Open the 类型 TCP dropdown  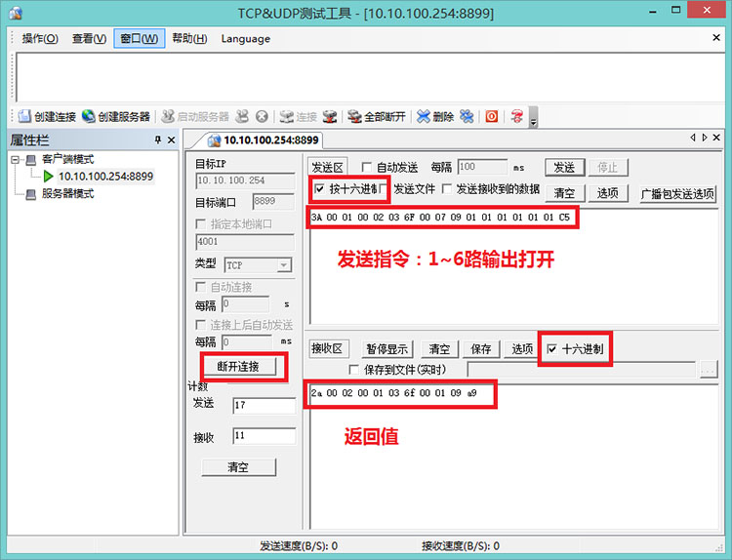283,265
